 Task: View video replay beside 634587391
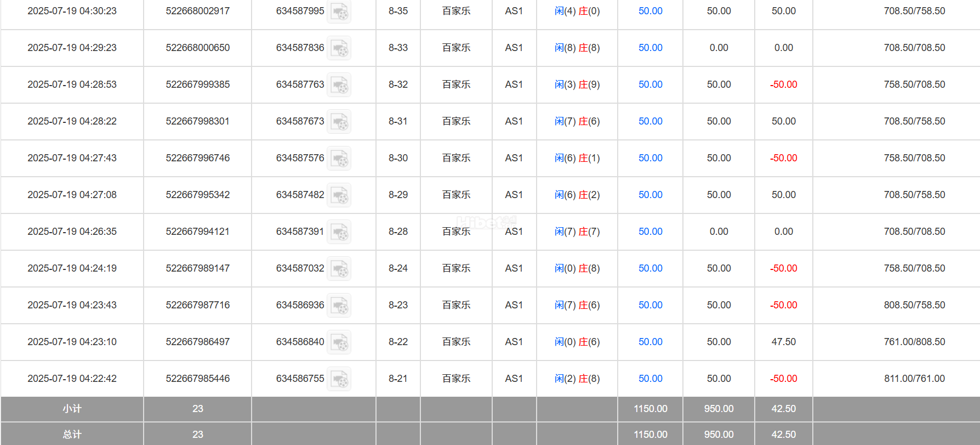point(339,232)
